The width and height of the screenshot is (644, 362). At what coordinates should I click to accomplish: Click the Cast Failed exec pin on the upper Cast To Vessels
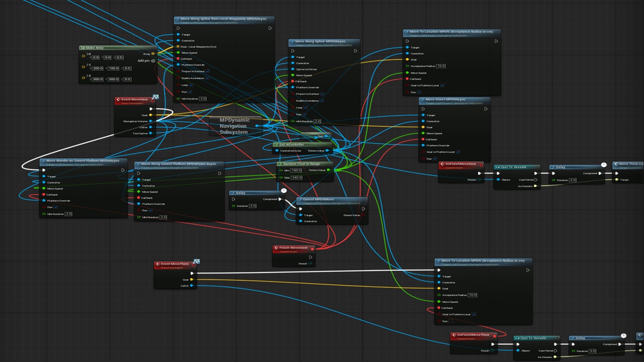(535, 179)
